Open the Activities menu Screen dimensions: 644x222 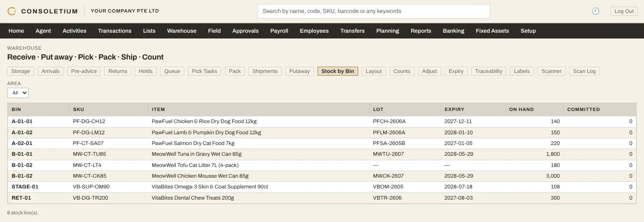(74, 31)
